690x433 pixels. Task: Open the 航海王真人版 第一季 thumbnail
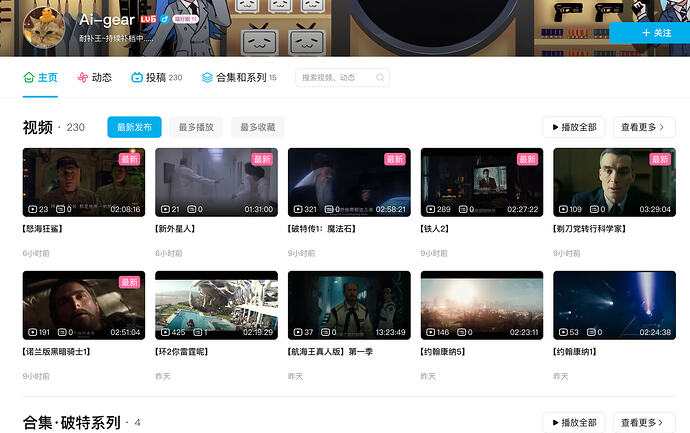click(349, 305)
